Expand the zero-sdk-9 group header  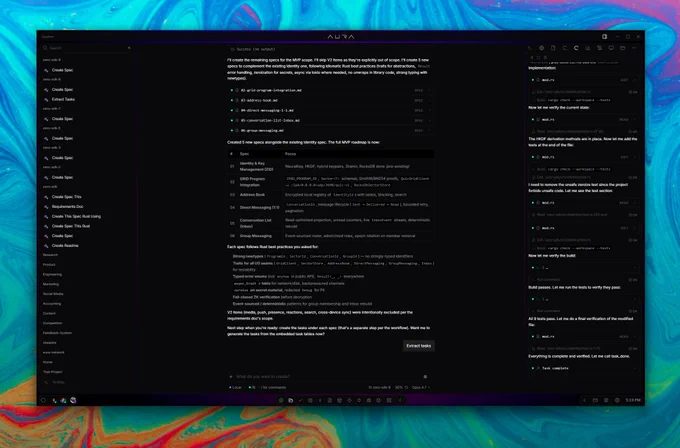pyautogui.click(x=52, y=60)
